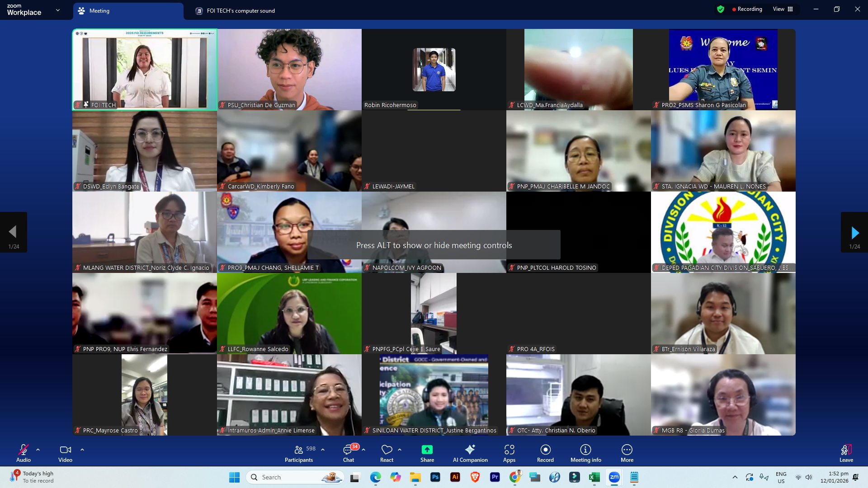This screenshot has height=488, width=868.
Task: Open the Zoom Workplace dropdown chevron
Action: click(58, 10)
